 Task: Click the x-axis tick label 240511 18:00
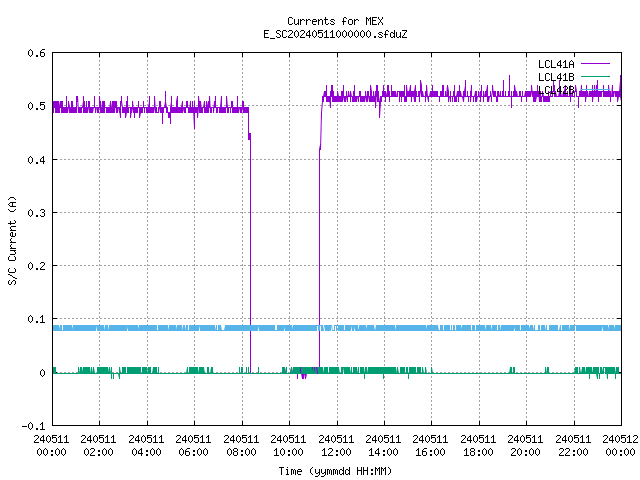(x=478, y=445)
